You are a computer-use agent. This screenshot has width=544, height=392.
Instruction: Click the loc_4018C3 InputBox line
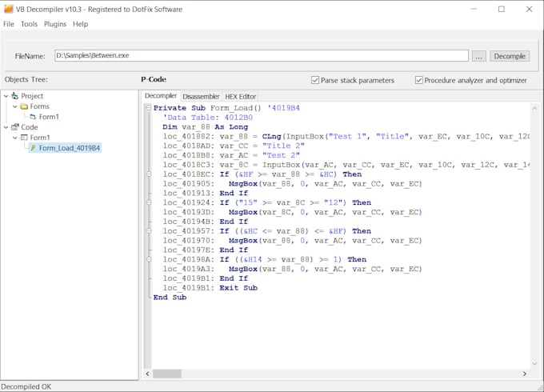(346, 165)
